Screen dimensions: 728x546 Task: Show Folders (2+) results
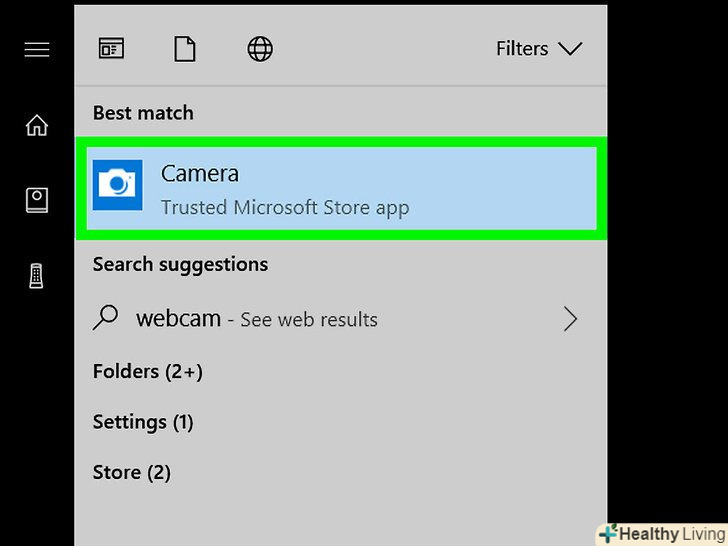coord(148,371)
